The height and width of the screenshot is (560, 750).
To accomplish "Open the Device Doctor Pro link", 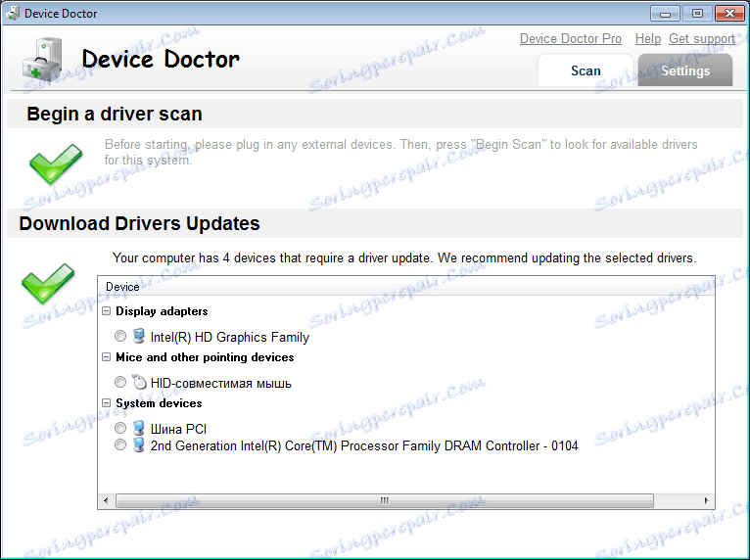I will click(571, 39).
